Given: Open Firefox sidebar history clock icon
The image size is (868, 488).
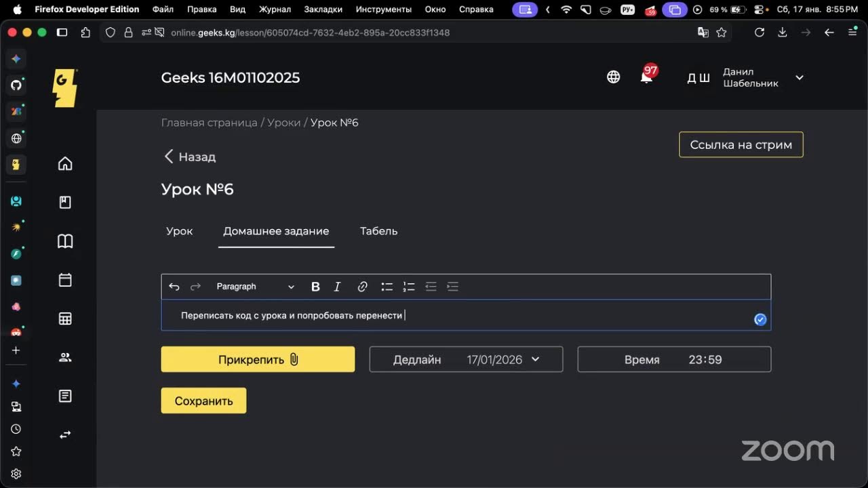Looking at the screenshot, I should (16, 429).
